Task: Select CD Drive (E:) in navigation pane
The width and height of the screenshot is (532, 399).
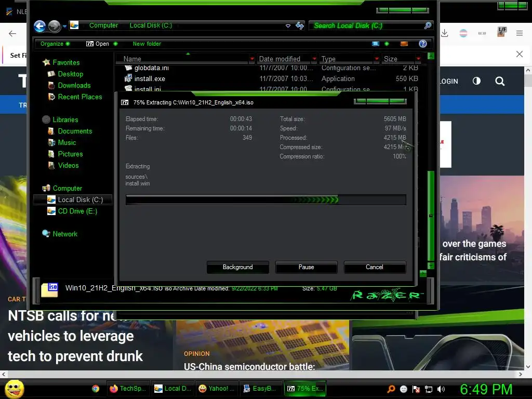Action: pos(77,211)
